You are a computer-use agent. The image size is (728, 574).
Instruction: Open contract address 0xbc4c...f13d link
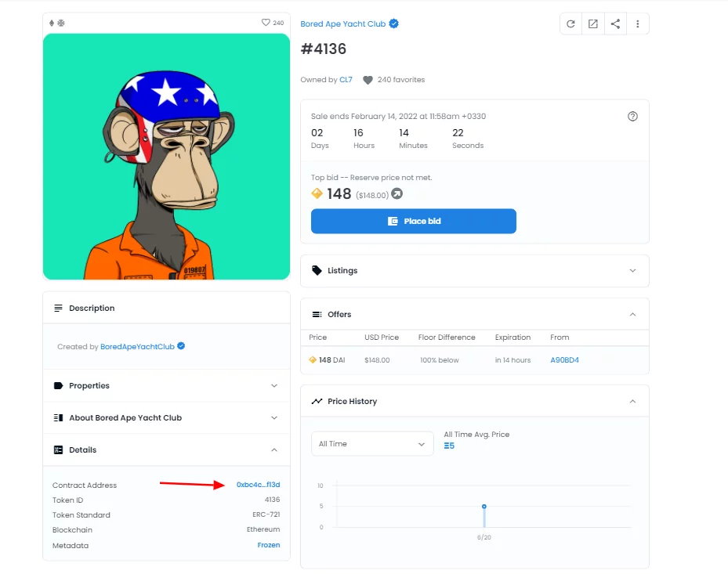click(258, 485)
